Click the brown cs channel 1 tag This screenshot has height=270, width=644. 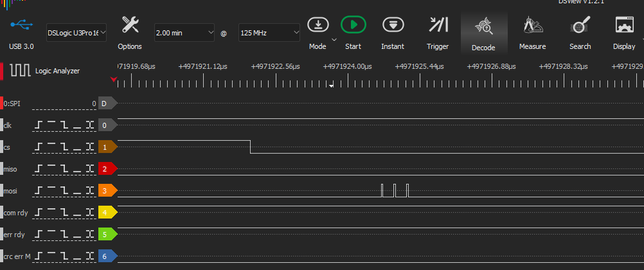(x=108, y=146)
